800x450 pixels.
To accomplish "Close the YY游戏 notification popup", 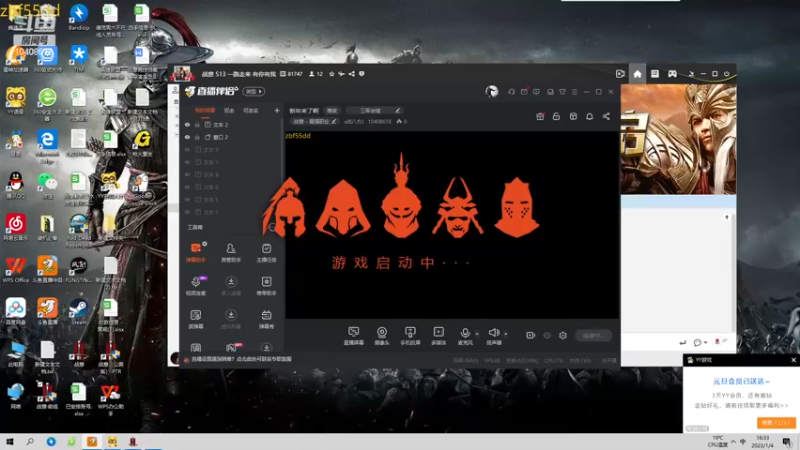I will [793, 360].
